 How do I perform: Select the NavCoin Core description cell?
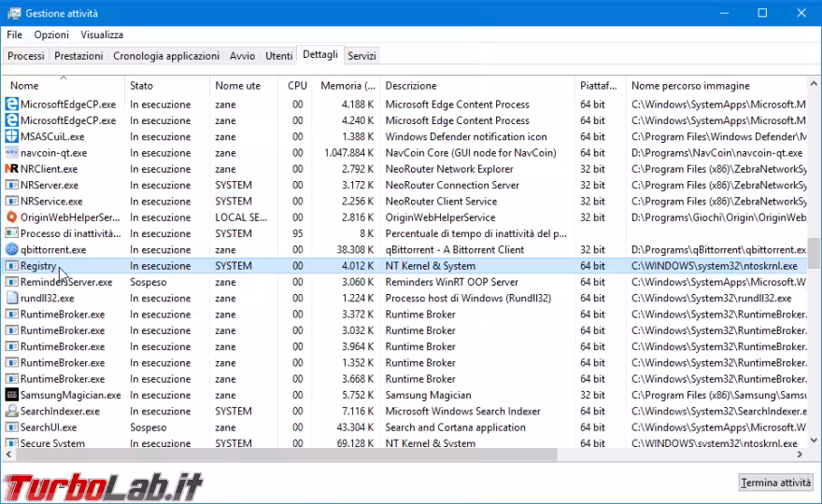point(471,153)
